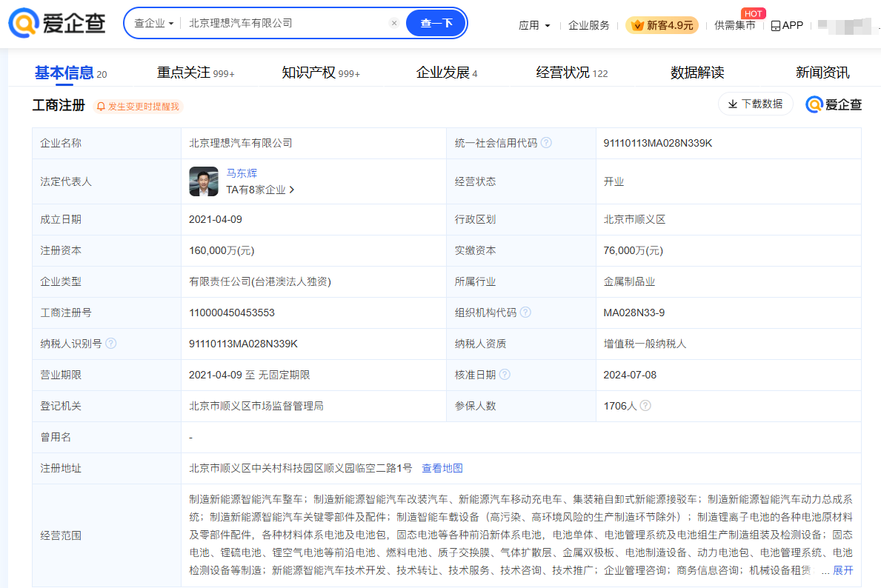This screenshot has width=881, height=588.
Task: Select the company type 有限责任公司(台港澳法人独资)
Action: 259,281
